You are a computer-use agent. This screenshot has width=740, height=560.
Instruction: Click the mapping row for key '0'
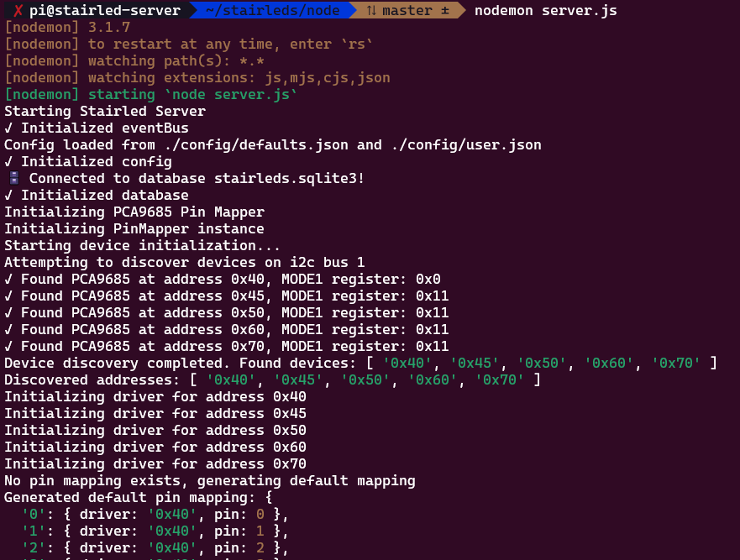tap(155, 514)
